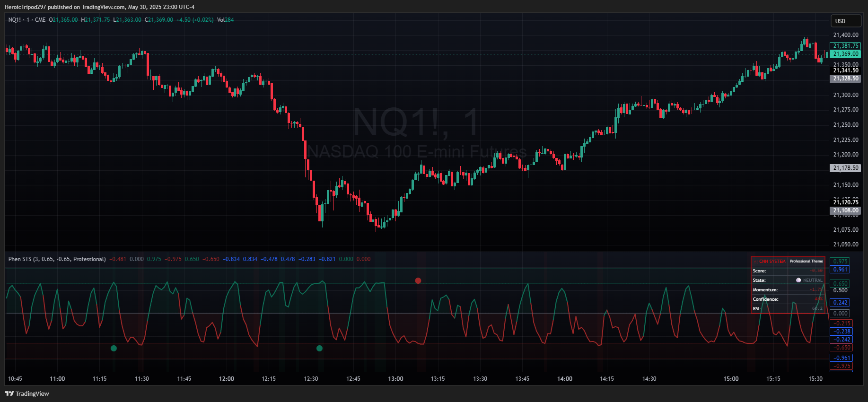Click the 15:30 time axis label
The image size is (868, 402).
(815, 379)
